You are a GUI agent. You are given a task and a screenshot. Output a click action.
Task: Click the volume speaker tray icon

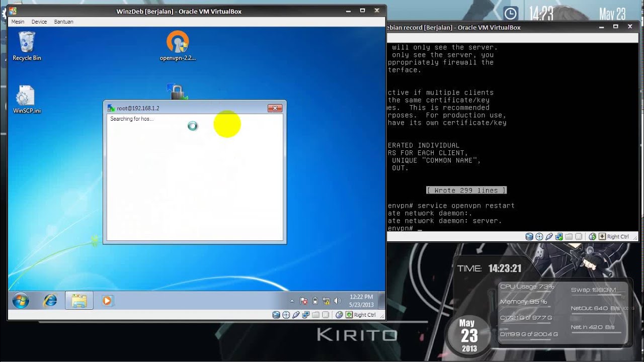coord(338,301)
